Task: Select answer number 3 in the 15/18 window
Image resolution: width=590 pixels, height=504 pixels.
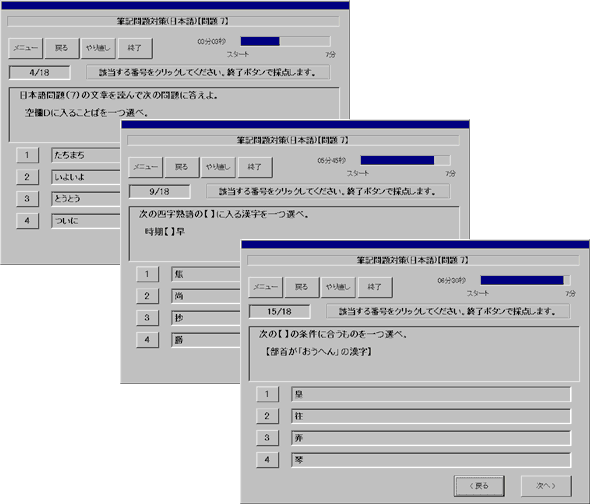Action: pos(267,437)
